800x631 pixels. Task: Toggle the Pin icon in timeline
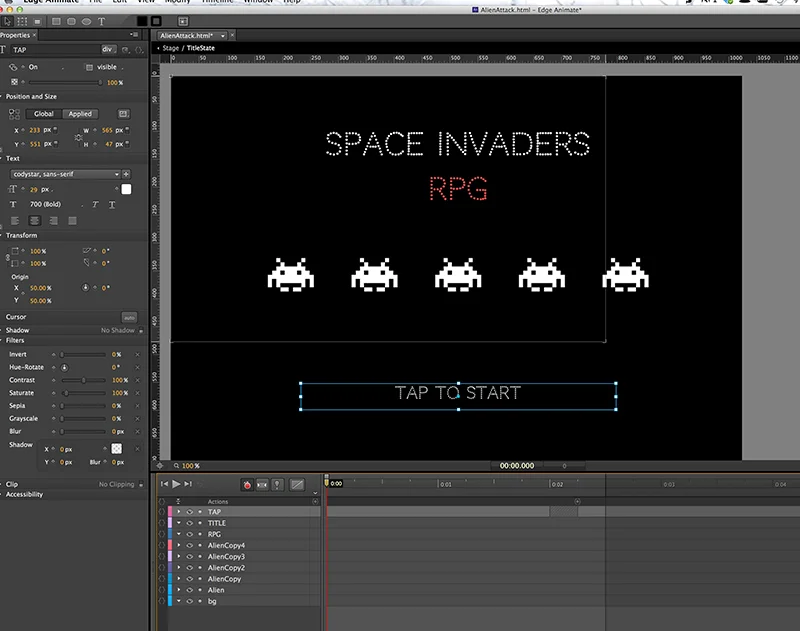277,485
